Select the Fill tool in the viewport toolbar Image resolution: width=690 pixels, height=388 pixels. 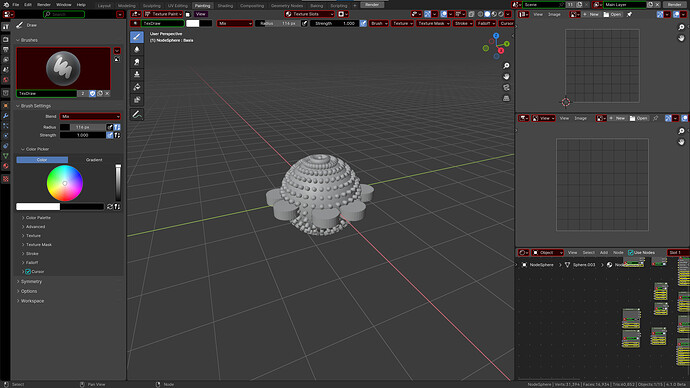137,87
